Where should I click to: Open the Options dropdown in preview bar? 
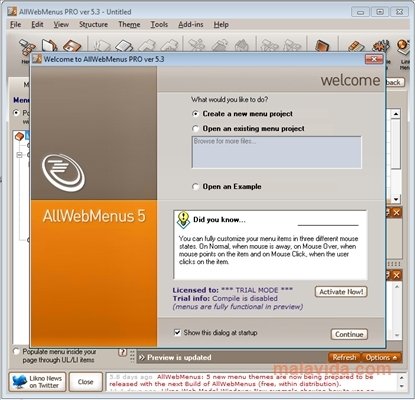(382, 358)
